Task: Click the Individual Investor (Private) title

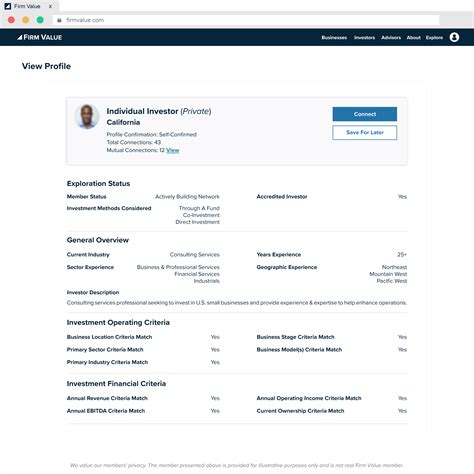Action: click(x=159, y=111)
